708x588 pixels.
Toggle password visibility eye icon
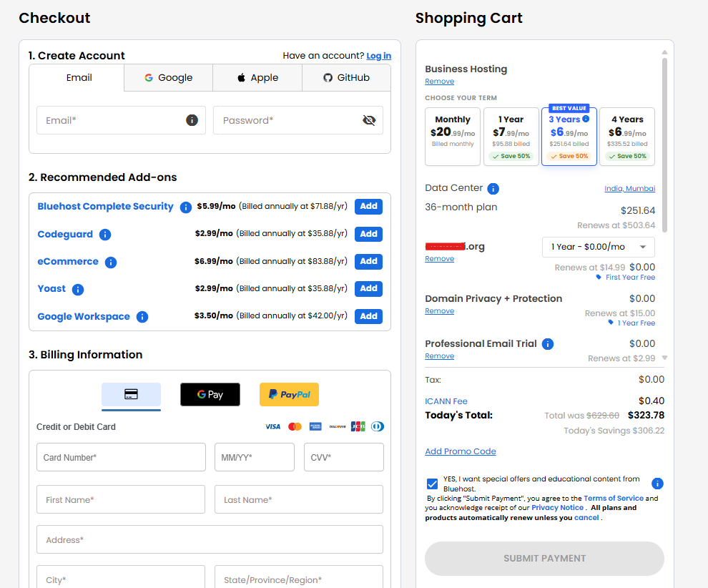(369, 120)
